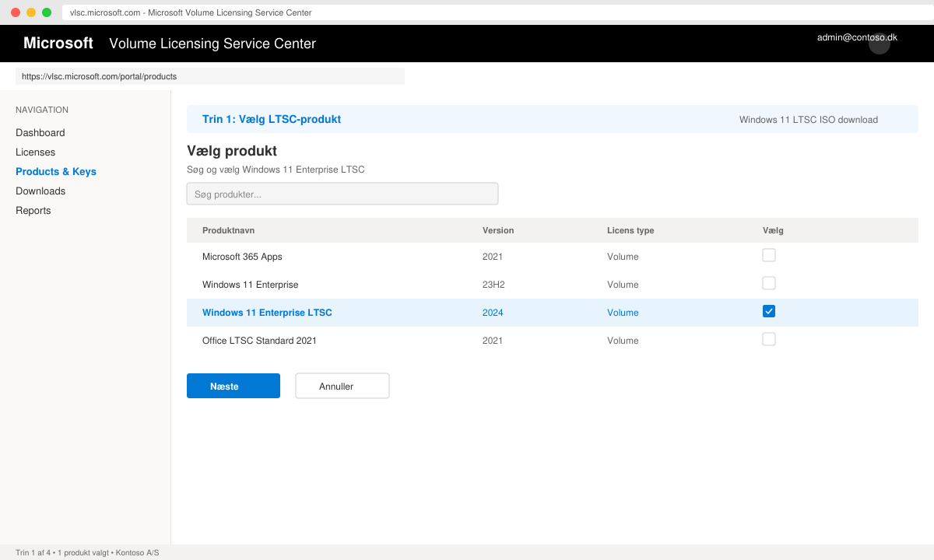Check the Microsoft 365 Apps checkbox
Screen dimensions: 934x560
(x=769, y=255)
